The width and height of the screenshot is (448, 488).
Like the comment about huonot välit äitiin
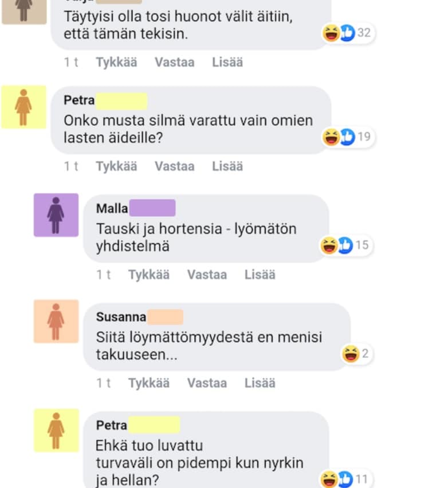click(116, 63)
